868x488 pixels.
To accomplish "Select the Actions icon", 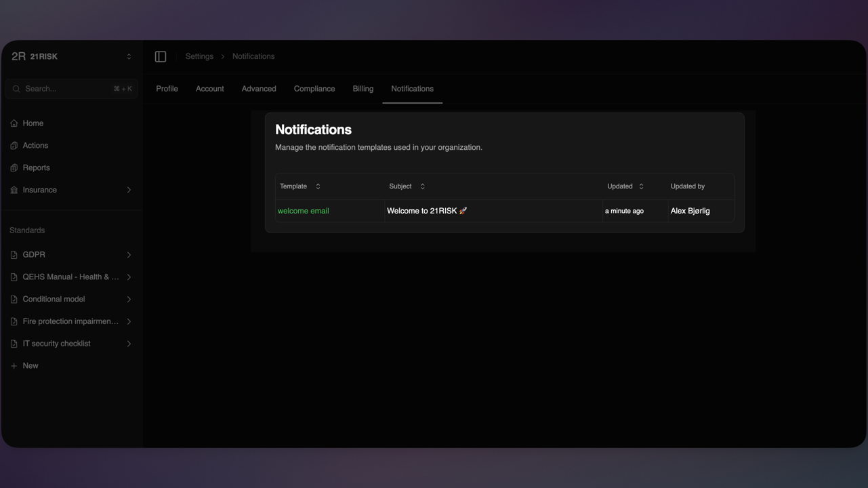I will pos(14,145).
